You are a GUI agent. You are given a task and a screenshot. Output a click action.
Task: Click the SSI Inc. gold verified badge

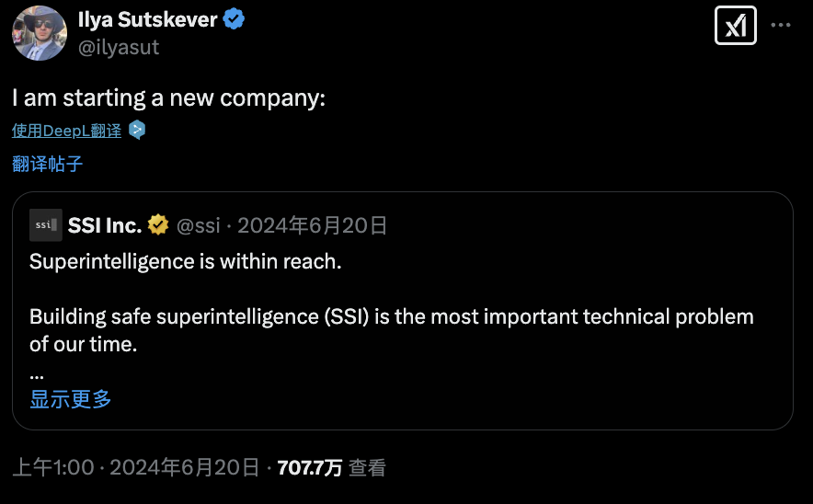click(158, 225)
